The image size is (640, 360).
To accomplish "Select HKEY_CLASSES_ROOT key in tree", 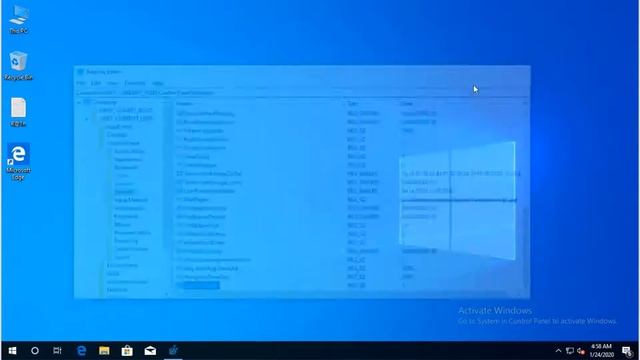I will click(125, 110).
